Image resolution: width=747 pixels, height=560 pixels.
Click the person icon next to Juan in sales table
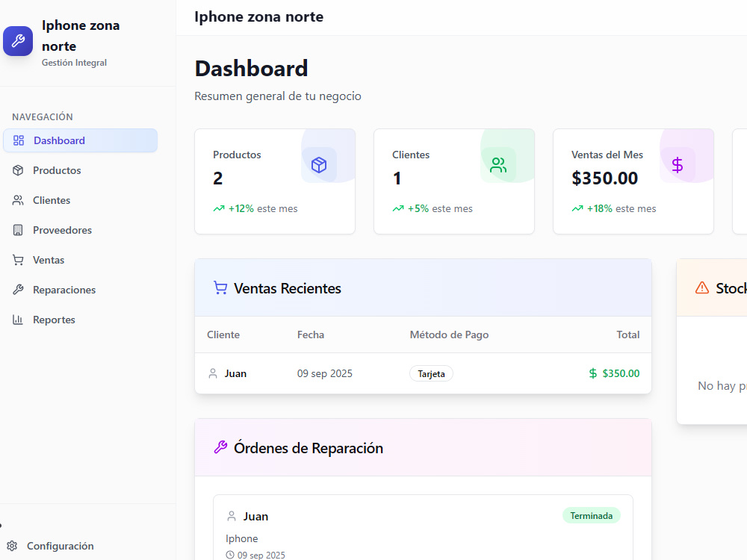[213, 373]
